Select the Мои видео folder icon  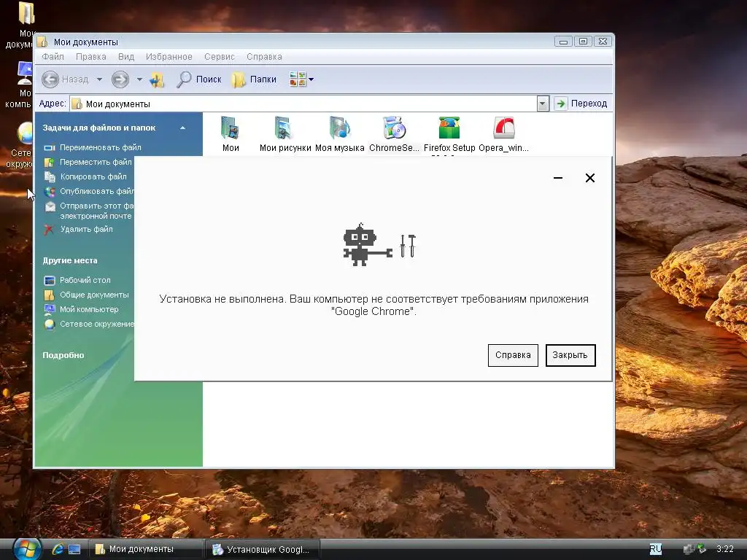click(230, 128)
